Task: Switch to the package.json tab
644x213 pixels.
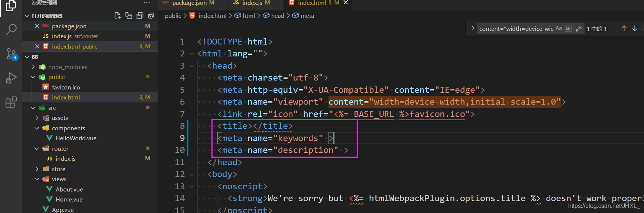Action: click(189, 3)
